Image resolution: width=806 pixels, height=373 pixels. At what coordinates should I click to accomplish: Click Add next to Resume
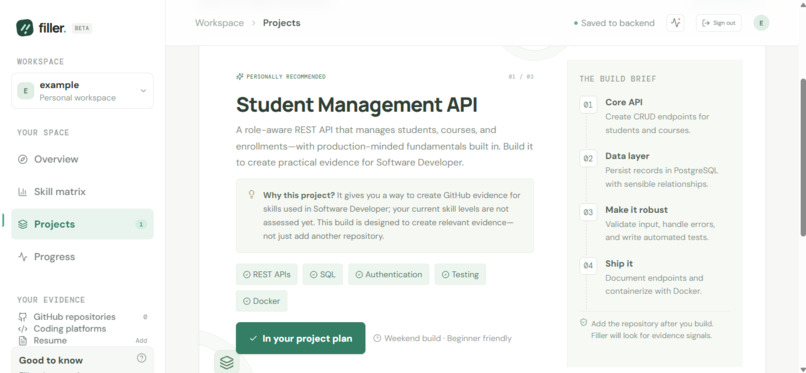click(x=141, y=341)
